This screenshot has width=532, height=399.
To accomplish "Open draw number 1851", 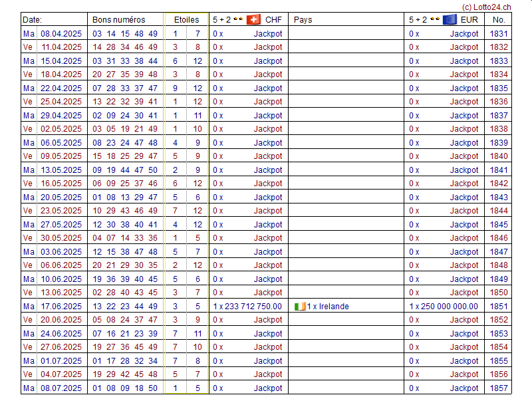I will point(499,307).
